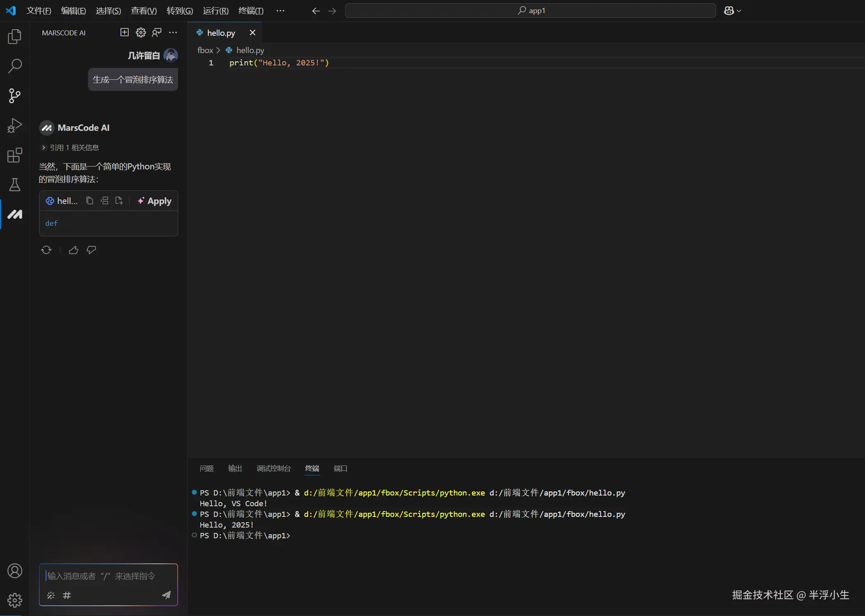The height and width of the screenshot is (616, 865).
Task: Open the 终端(T) menu
Action: point(251,11)
